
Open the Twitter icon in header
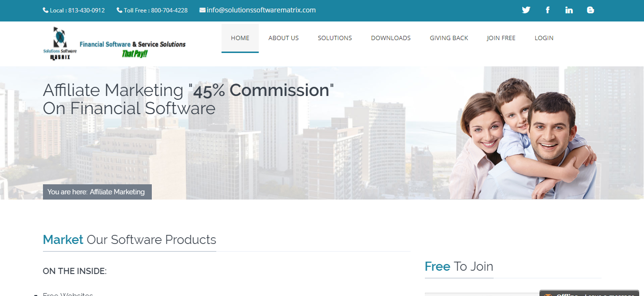point(526,10)
